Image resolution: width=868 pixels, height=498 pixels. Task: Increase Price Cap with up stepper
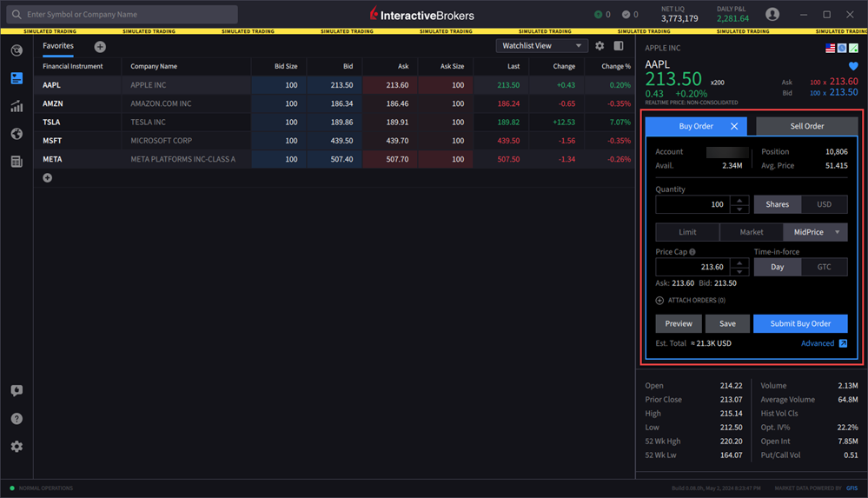739,262
